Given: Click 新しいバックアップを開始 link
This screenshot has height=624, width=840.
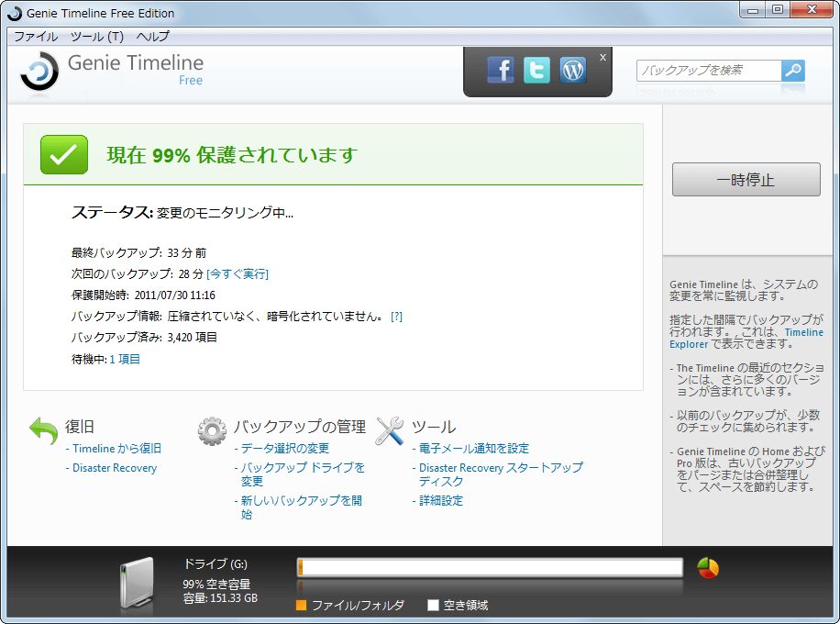Looking at the screenshot, I should pos(301,507).
